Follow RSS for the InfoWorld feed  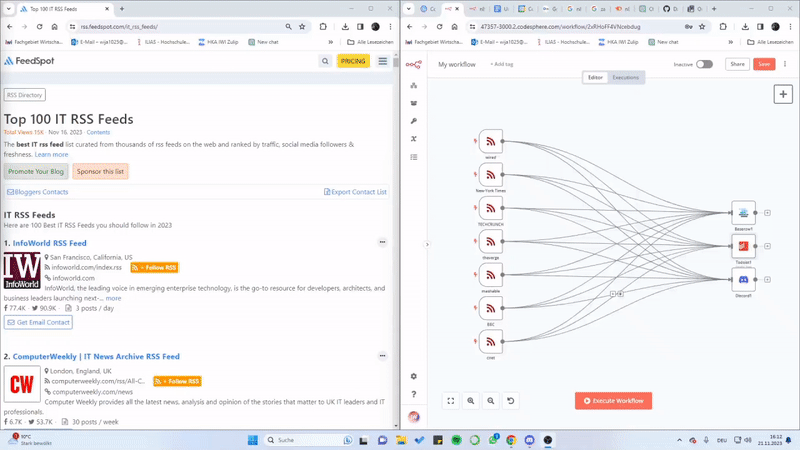coord(154,267)
